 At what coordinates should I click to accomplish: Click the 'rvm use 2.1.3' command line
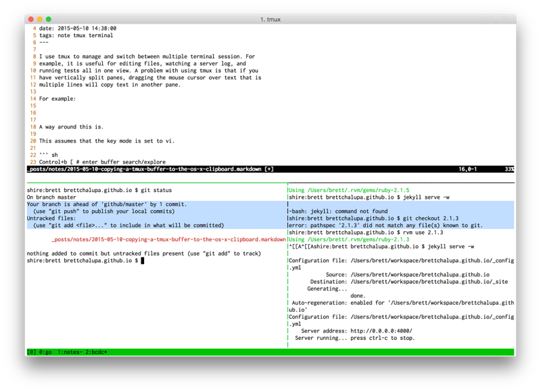point(366,232)
